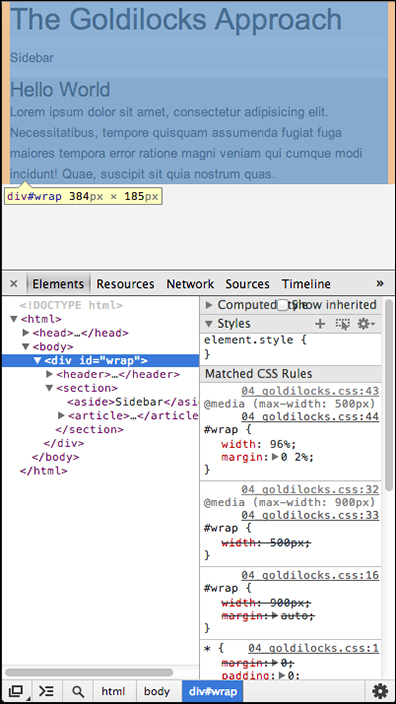Click the width: 96% property value
Image resolution: width=396 pixels, height=704 pixels.
(282, 444)
